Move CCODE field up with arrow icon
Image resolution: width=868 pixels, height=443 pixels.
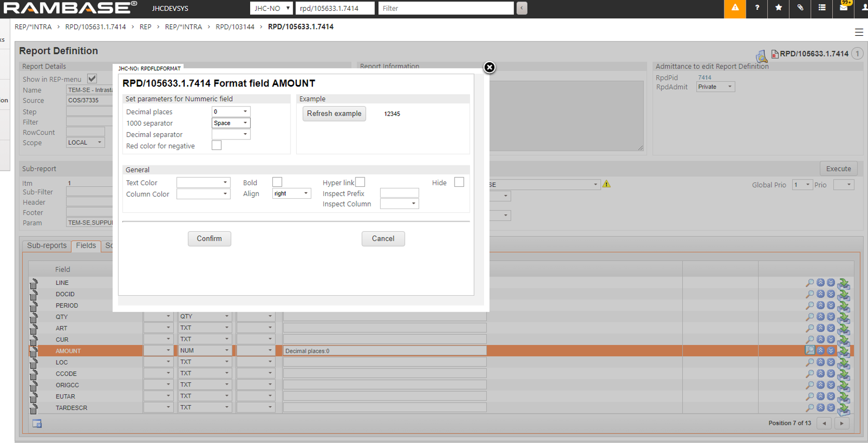tap(820, 373)
